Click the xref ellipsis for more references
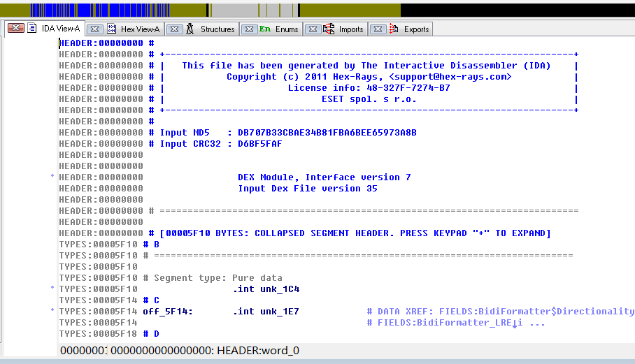Image resolution: width=635 pixels, height=364 pixels. pos(537,323)
